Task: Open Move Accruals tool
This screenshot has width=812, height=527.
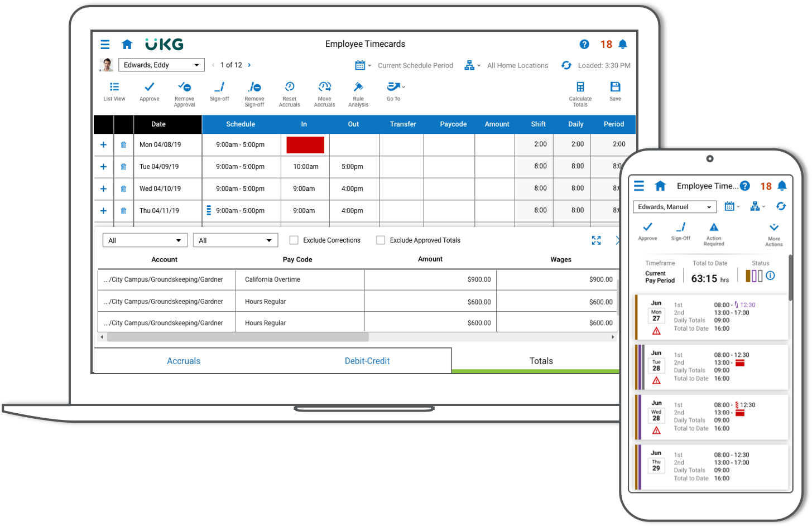Action: pos(324,88)
